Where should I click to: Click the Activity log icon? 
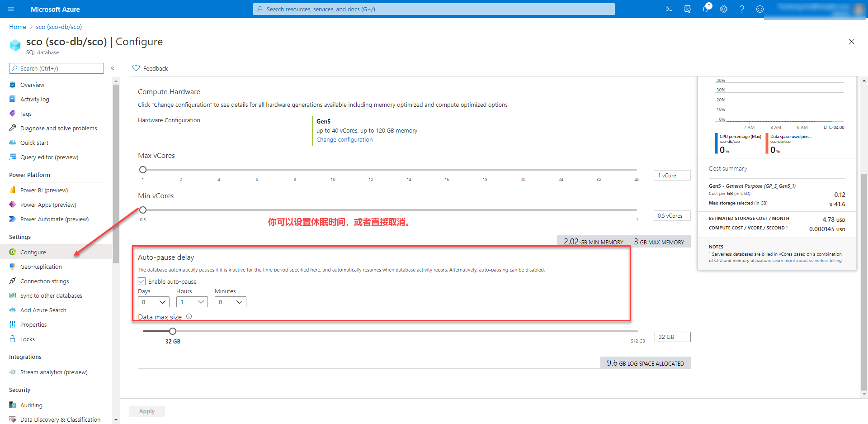click(x=13, y=99)
